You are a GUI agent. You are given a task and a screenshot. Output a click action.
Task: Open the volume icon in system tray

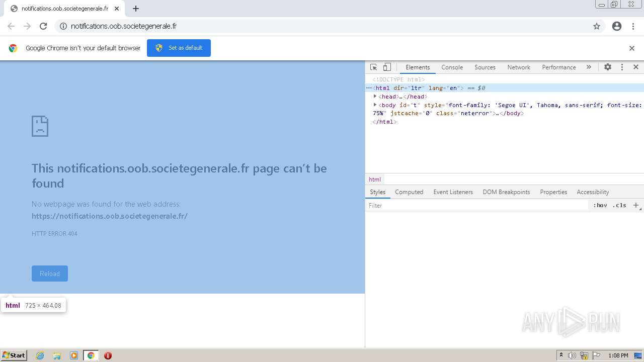pyautogui.click(x=572, y=355)
